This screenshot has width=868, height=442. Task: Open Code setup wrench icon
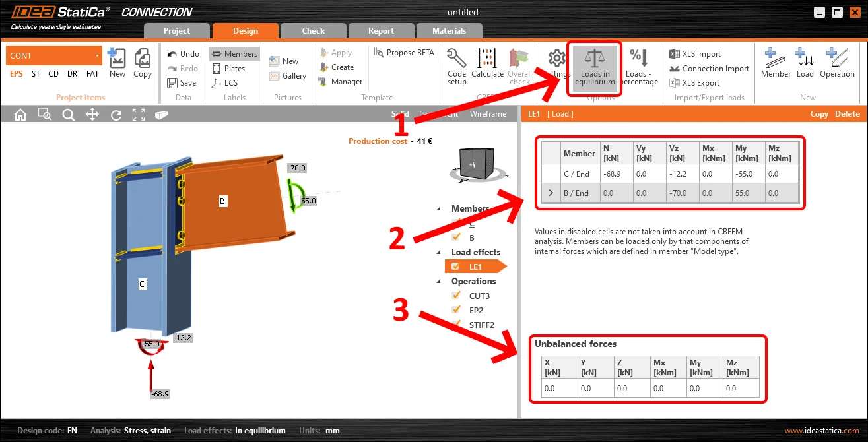coord(457,58)
